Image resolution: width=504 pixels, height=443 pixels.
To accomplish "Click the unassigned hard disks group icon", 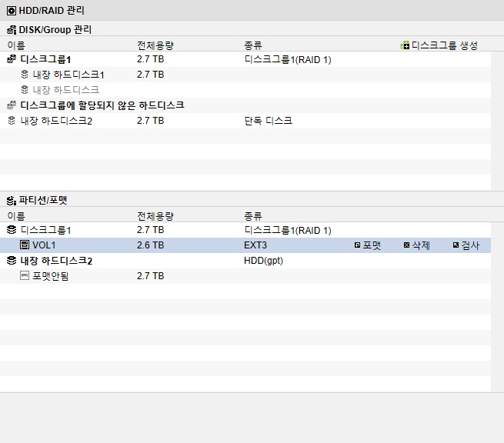I will click(12, 105).
